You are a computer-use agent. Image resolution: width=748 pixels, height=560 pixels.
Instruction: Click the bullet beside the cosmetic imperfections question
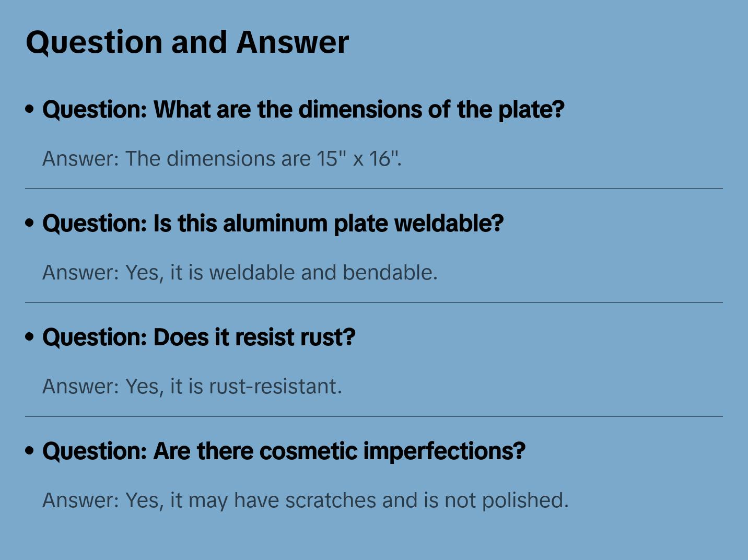30,451
